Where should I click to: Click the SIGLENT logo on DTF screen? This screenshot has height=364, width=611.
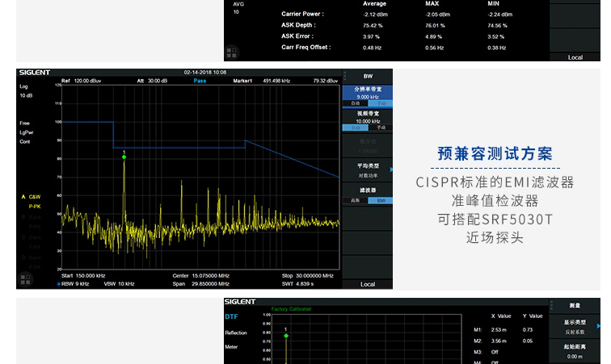(240, 302)
